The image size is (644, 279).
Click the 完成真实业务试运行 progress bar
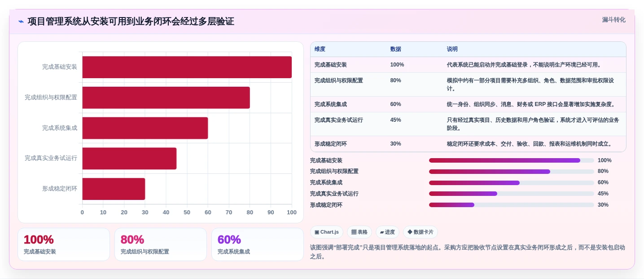(x=512, y=194)
